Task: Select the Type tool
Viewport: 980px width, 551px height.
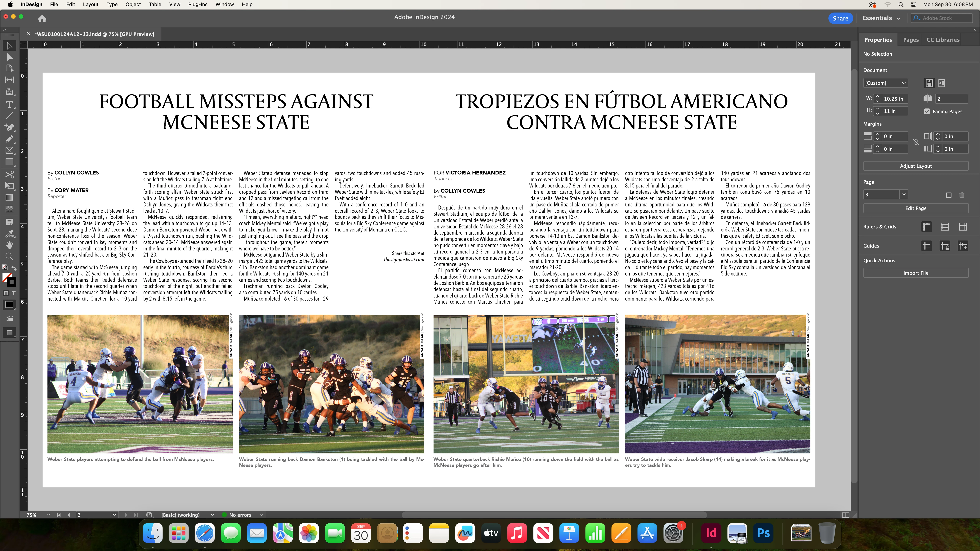Action: click(x=9, y=104)
